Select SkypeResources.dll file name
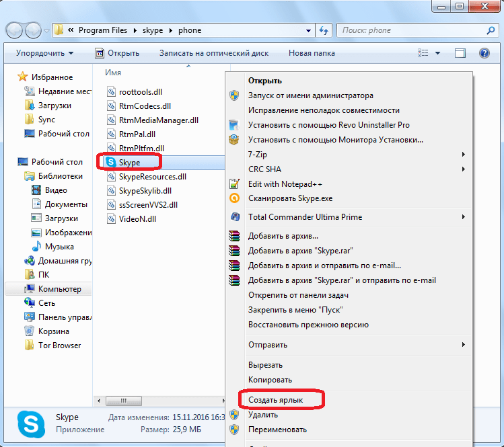The image size is (504, 447). coord(153,177)
